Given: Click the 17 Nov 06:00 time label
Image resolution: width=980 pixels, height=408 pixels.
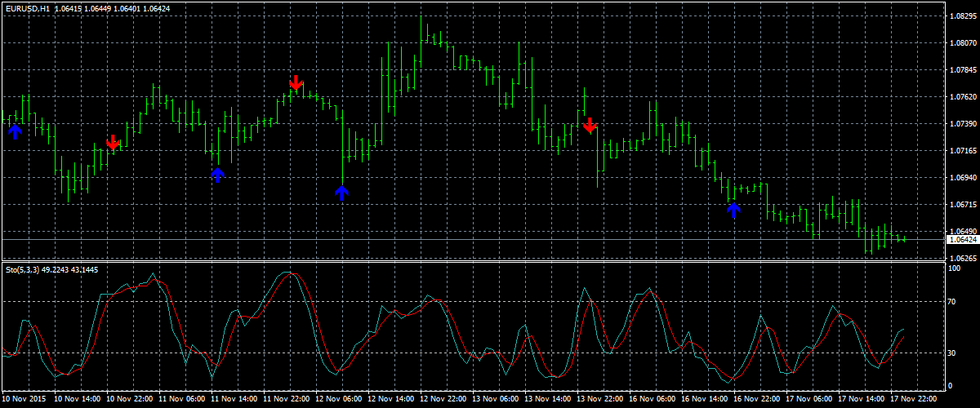Looking at the screenshot, I should click(x=809, y=399).
